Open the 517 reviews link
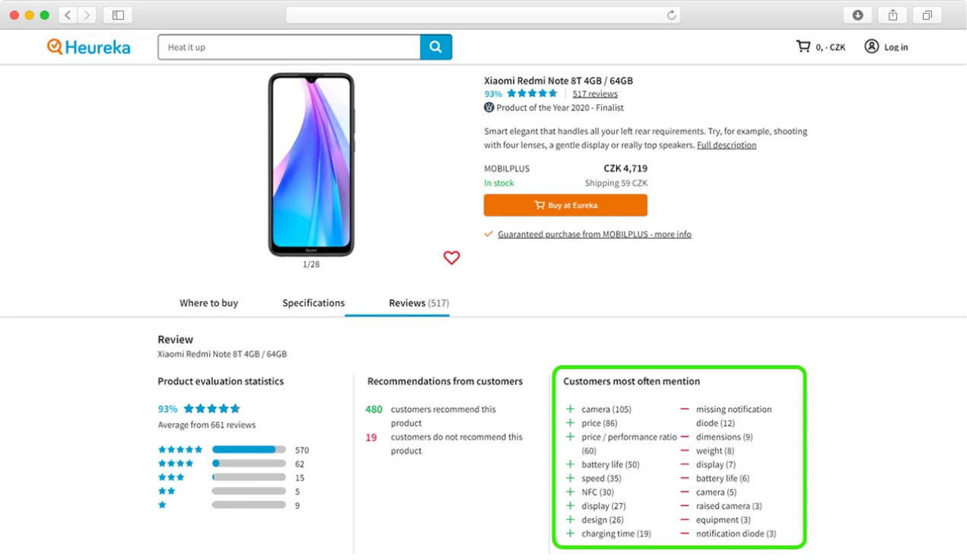 [x=594, y=93]
